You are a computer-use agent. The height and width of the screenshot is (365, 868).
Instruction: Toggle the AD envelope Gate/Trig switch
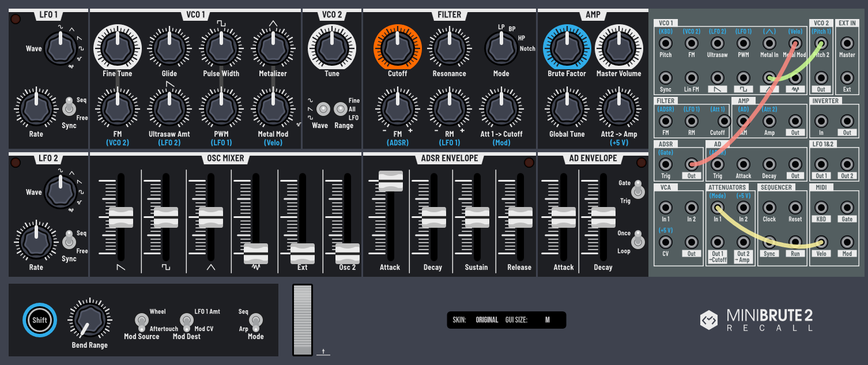click(638, 189)
